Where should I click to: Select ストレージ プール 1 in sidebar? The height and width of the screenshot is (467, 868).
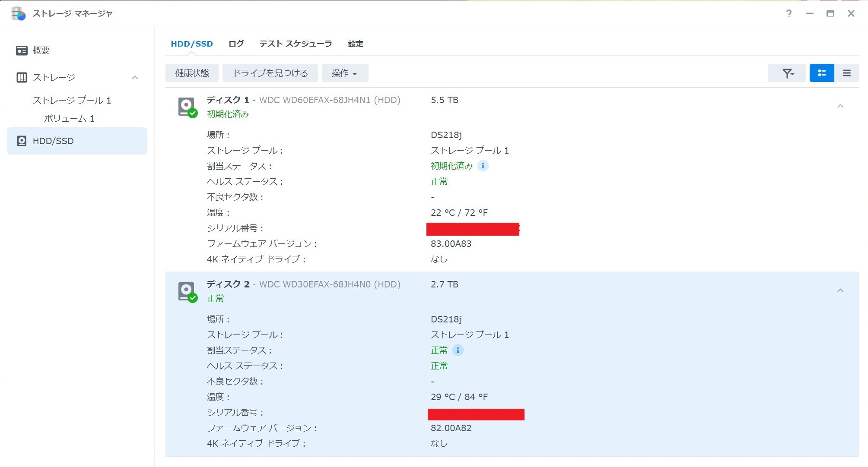72,101
